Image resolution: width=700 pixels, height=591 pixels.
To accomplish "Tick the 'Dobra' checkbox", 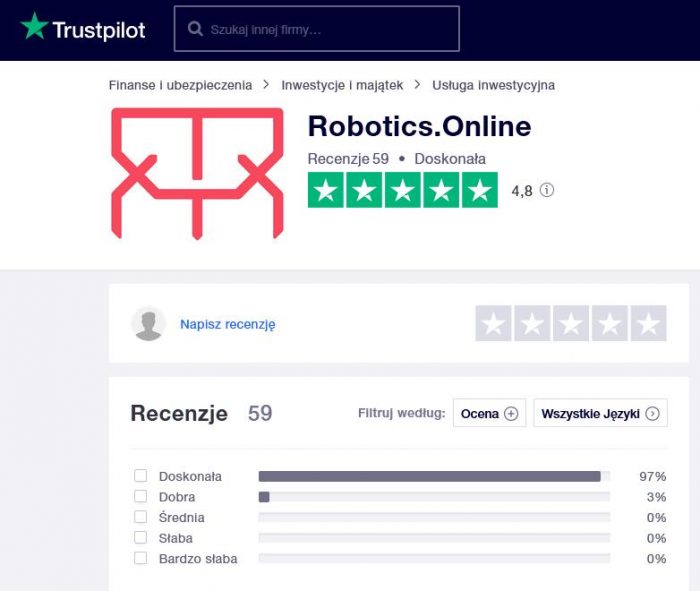I will [141, 496].
